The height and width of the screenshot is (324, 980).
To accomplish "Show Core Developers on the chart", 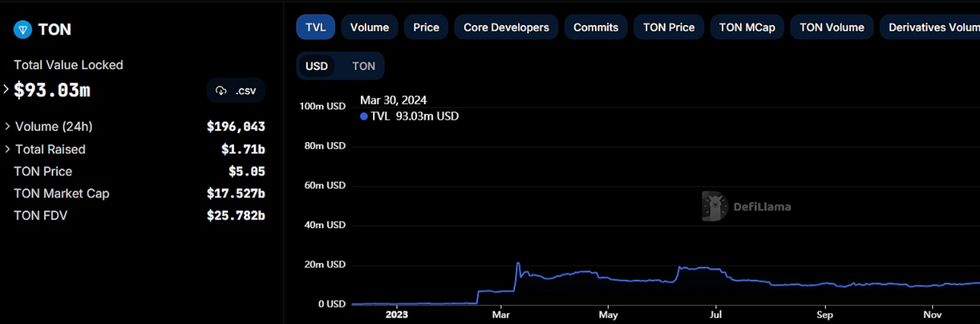I will [506, 28].
